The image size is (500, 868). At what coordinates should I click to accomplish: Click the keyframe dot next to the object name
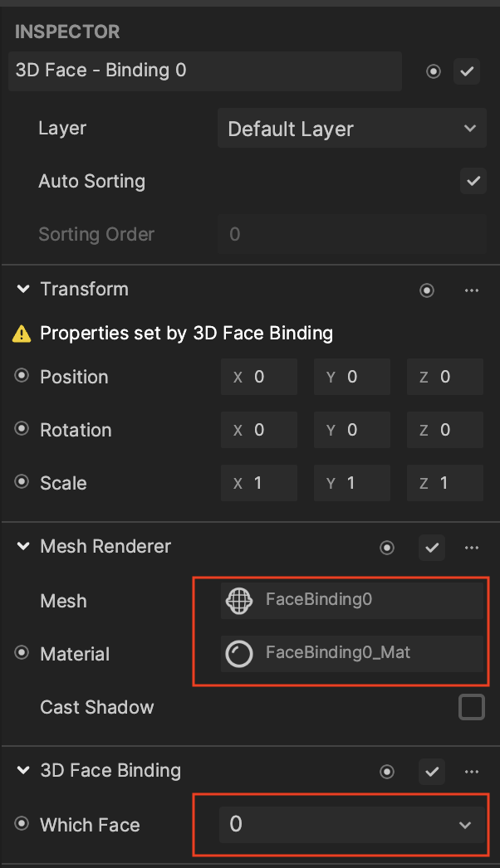pos(433,71)
